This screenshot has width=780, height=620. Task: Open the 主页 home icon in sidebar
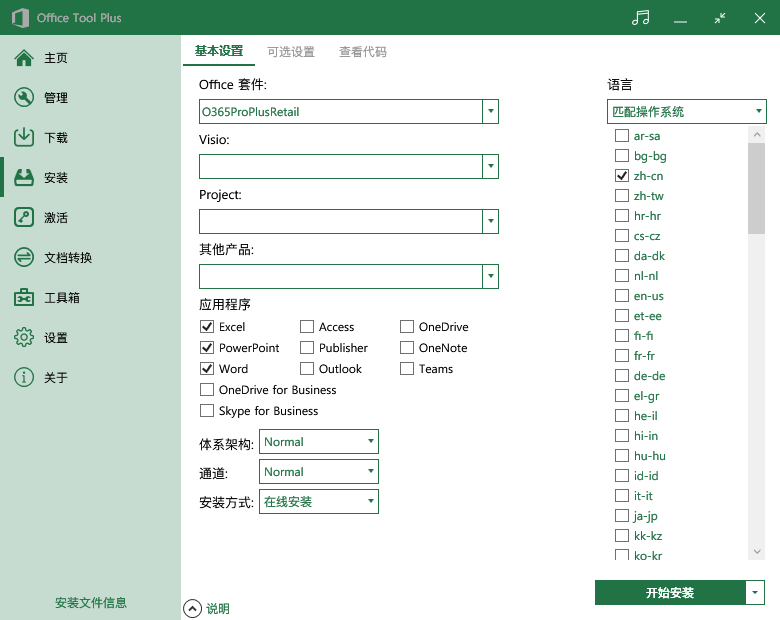tap(24, 58)
